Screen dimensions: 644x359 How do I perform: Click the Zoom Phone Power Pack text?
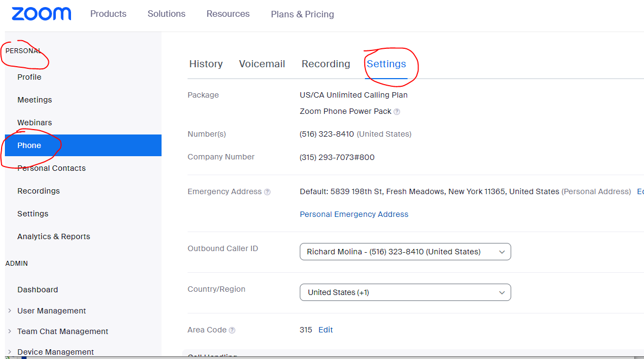click(x=345, y=111)
